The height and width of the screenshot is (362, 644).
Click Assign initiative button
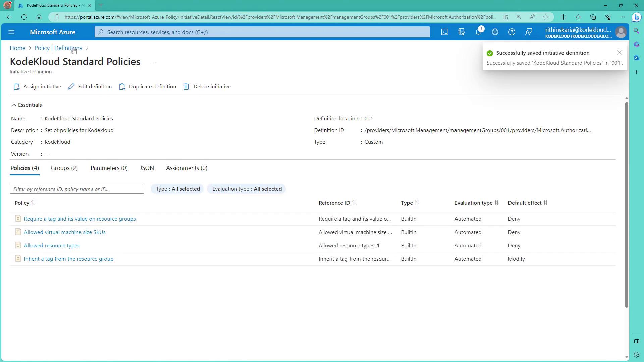coord(38,86)
